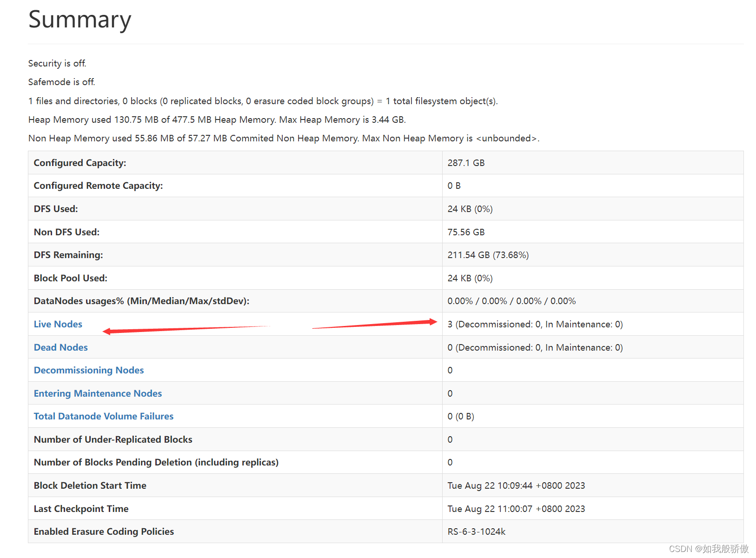The image size is (756, 558).
Task: Click the Live Nodes count '3 (Decommissioned: 0...'
Action: point(535,324)
